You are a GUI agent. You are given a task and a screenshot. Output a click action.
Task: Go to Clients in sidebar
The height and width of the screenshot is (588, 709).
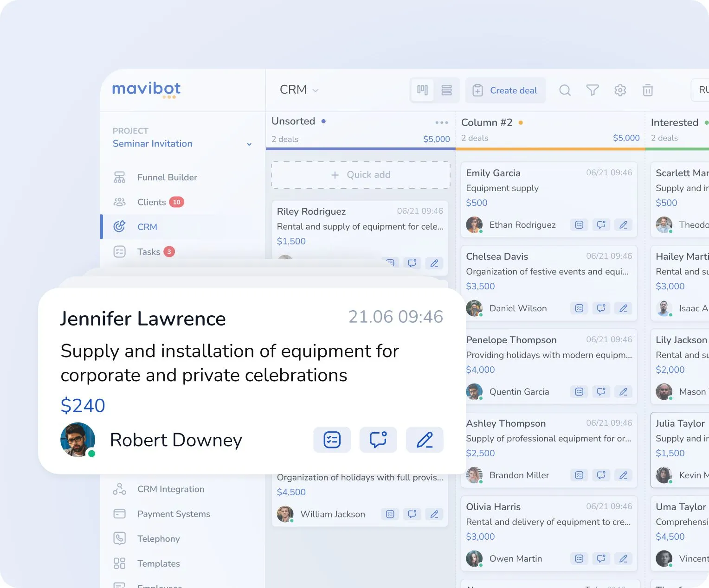151,202
